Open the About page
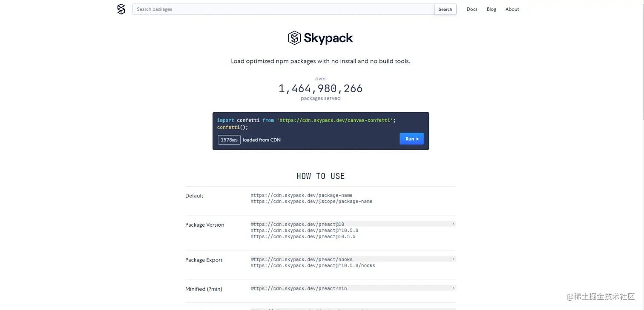 click(x=512, y=9)
